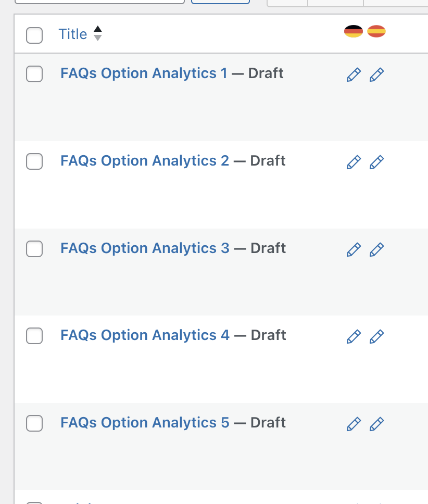The image size is (428, 504).
Task: Edit Spanish translation of FAQs Option Analytics 2
Action: pyautogui.click(x=376, y=162)
